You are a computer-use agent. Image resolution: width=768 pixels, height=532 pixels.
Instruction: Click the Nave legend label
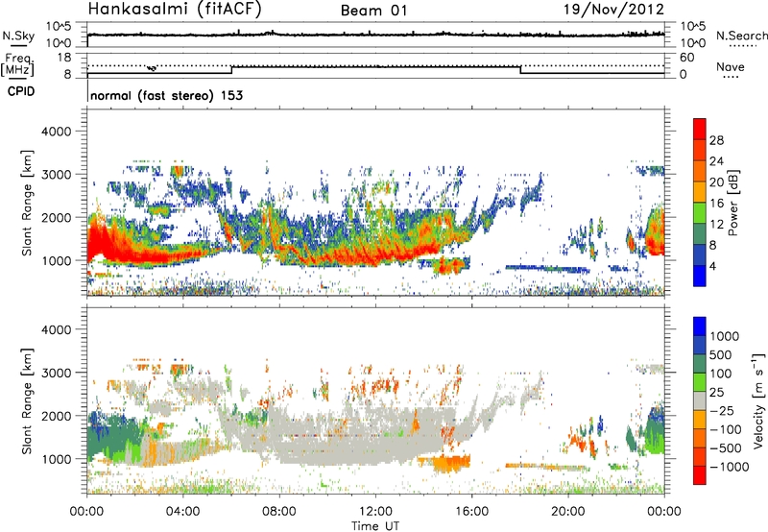tap(731, 66)
